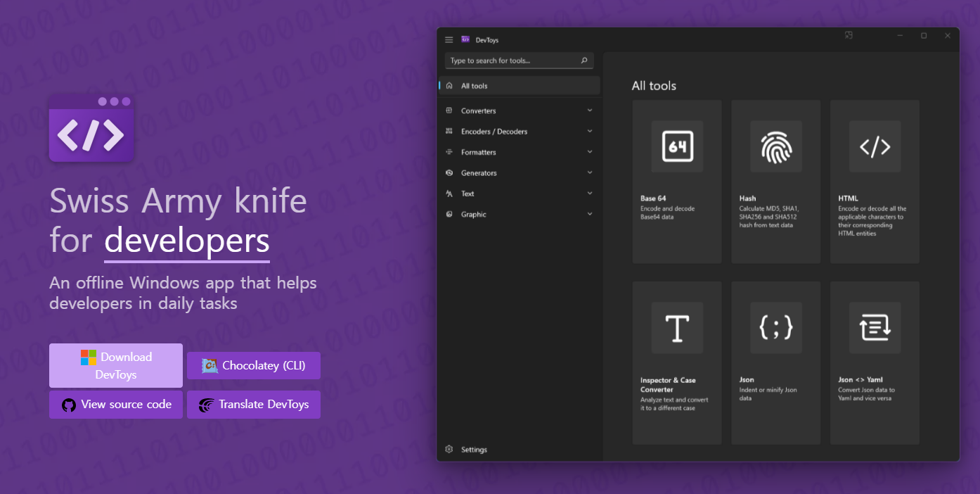The height and width of the screenshot is (494, 980).
Task: Click the Graphic sidebar icon
Action: 449,214
